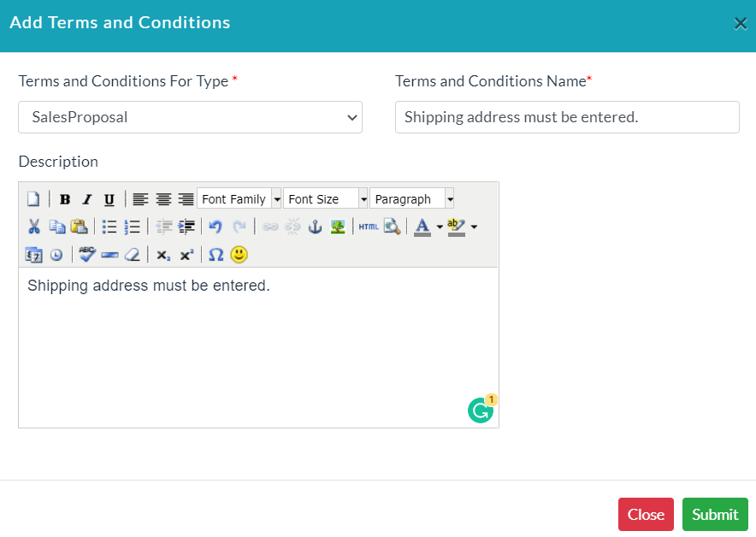Click the red Close button
The height and width of the screenshot is (537, 756).
pos(646,515)
